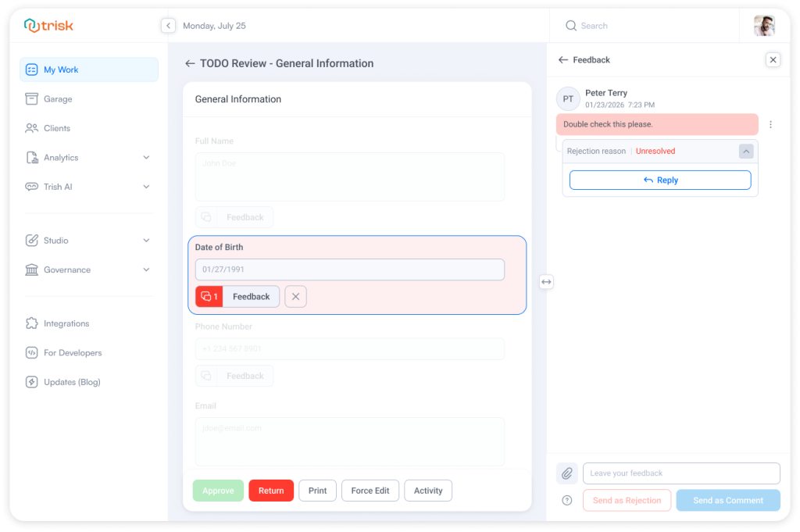This screenshot has height=532, width=800.
Task: Approve the General Information review
Action: point(218,490)
